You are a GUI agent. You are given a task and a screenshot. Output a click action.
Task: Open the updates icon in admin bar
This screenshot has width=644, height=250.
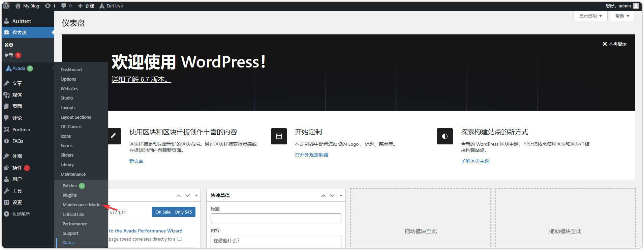click(x=48, y=6)
